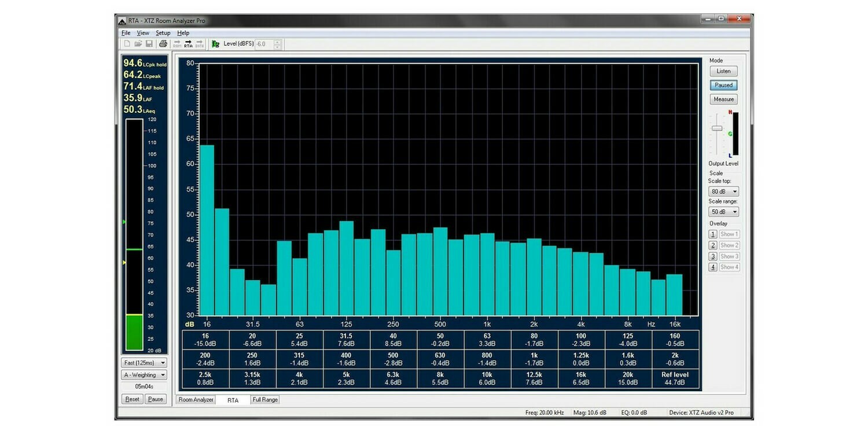868x434 pixels.
Task: Toggle the Paused mode button
Action: (x=723, y=84)
